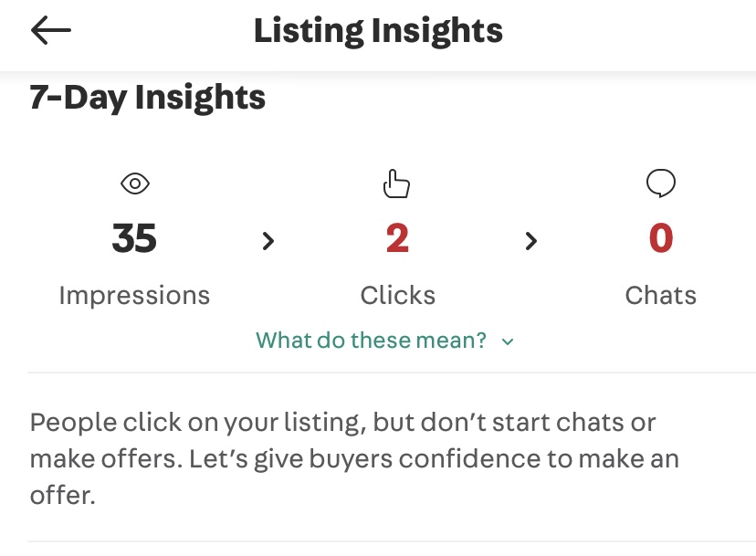Select the 35 impressions count
This screenshot has width=756, height=556.
(134, 238)
